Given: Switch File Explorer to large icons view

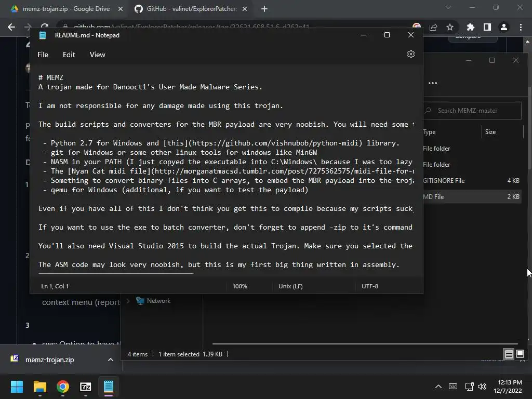Looking at the screenshot, I should [520, 354].
